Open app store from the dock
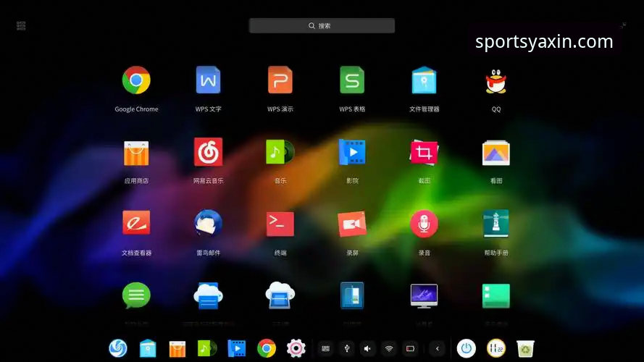Screen dimensions: 644x362 coord(177,349)
